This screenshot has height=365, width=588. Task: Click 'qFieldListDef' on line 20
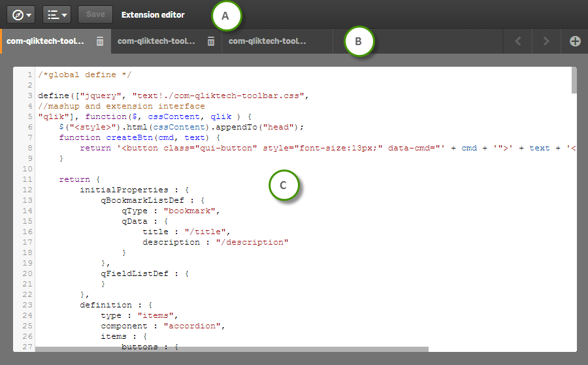click(x=135, y=273)
